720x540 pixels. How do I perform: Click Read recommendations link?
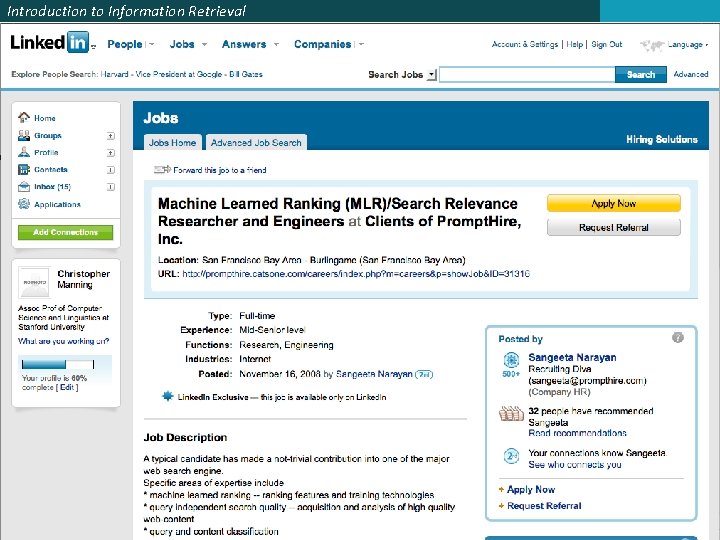pos(577,433)
